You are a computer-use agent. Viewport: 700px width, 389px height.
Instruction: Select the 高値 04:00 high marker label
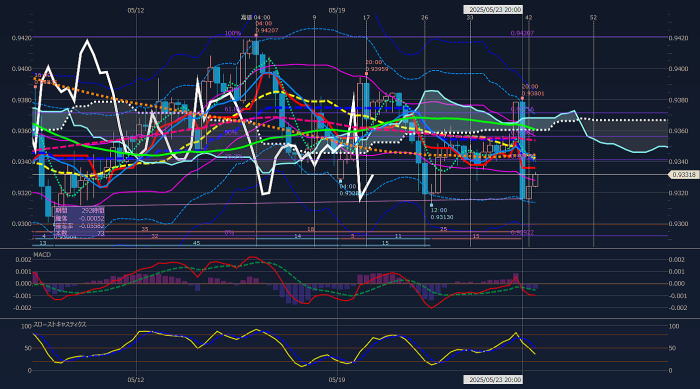pos(255,17)
